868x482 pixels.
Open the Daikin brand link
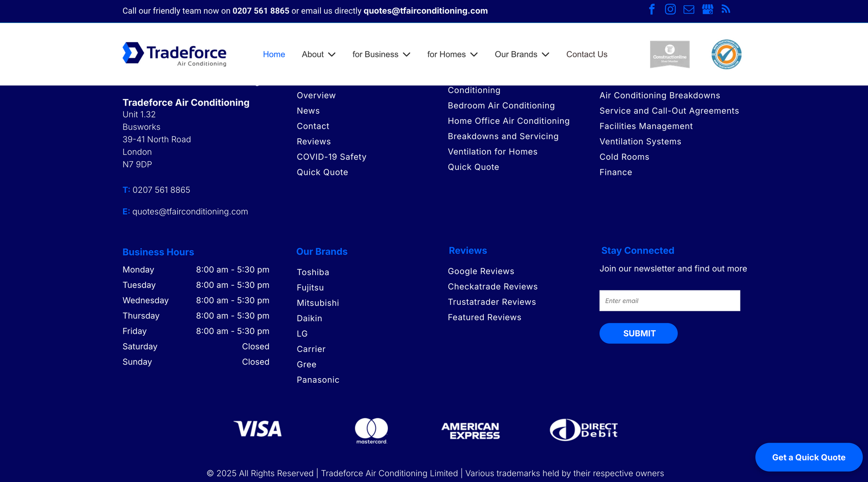click(309, 318)
